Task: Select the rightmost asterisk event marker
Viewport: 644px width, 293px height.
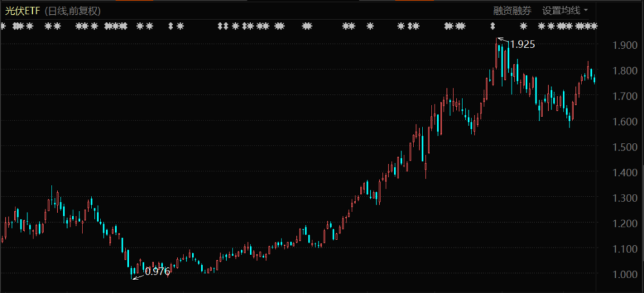Action: pyautogui.click(x=594, y=26)
